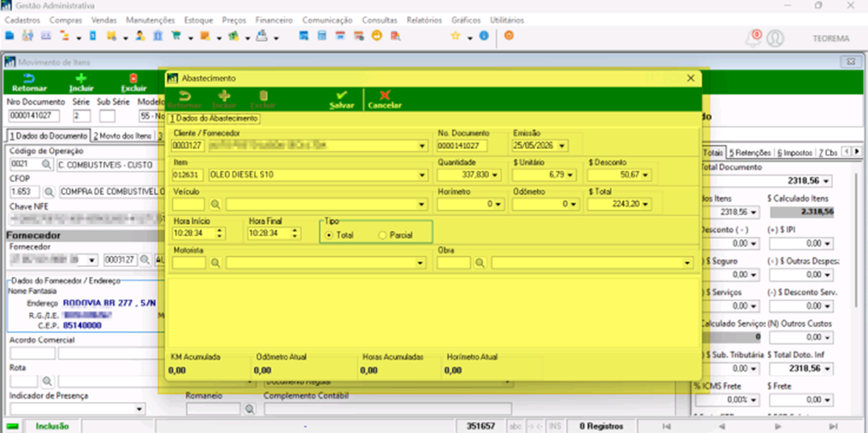This screenshot has width=868, height=433.
Task: Click the Nro Documento field 0000141027
Action: pyautogui.click(x=34, y=116)
